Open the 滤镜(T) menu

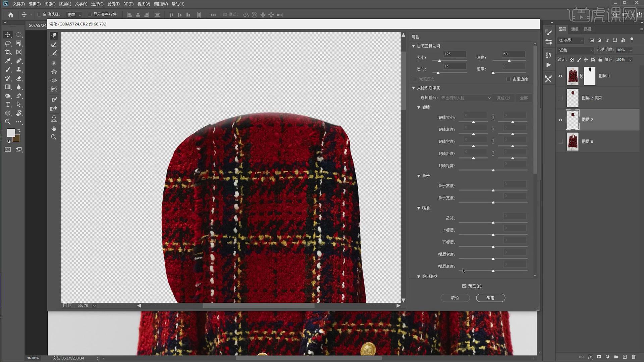coord(113,4)
